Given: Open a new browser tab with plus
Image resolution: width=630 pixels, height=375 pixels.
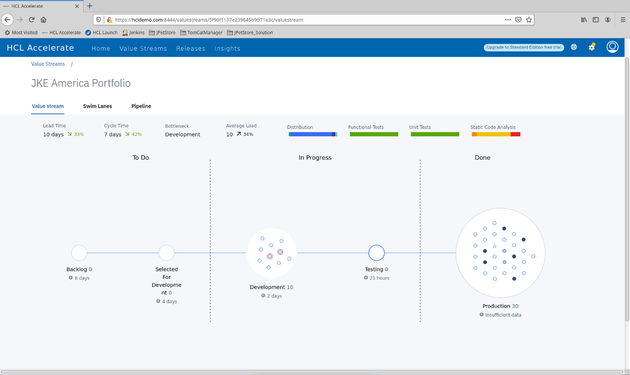Looking at the screenshot, I should click(90, 6).
